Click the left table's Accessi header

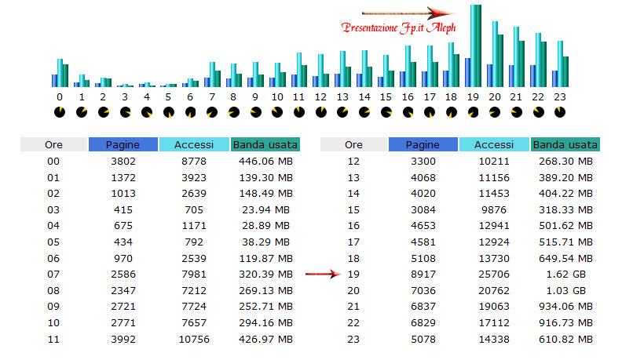coord(194,145)
